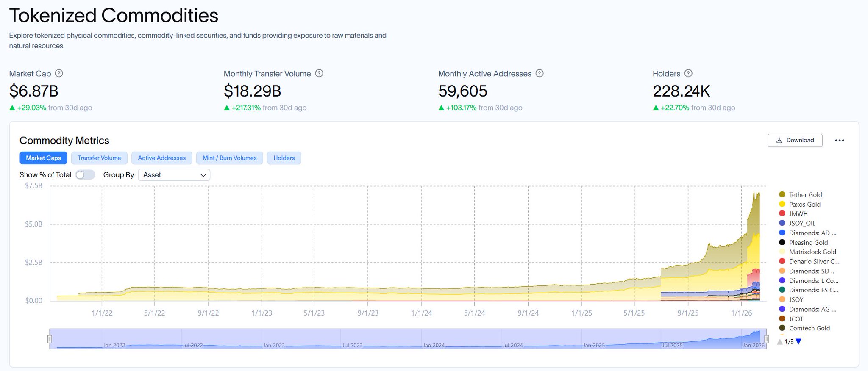Click the Monthly Active Addresses info icon

540,73
